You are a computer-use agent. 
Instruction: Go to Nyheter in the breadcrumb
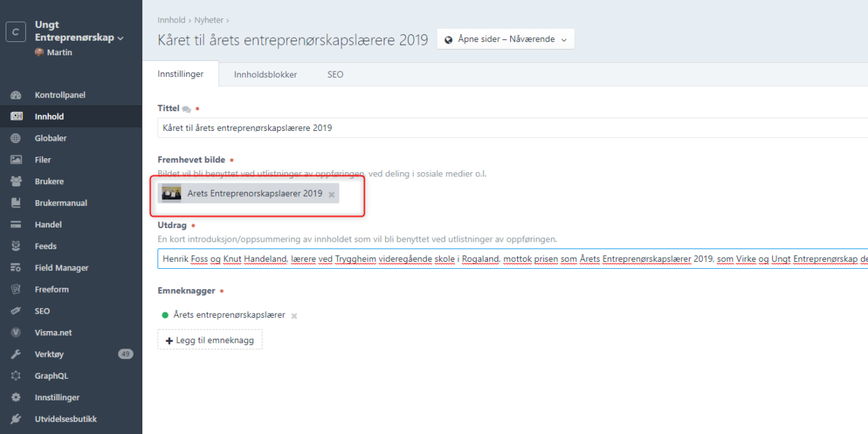[x=209, y=20]
